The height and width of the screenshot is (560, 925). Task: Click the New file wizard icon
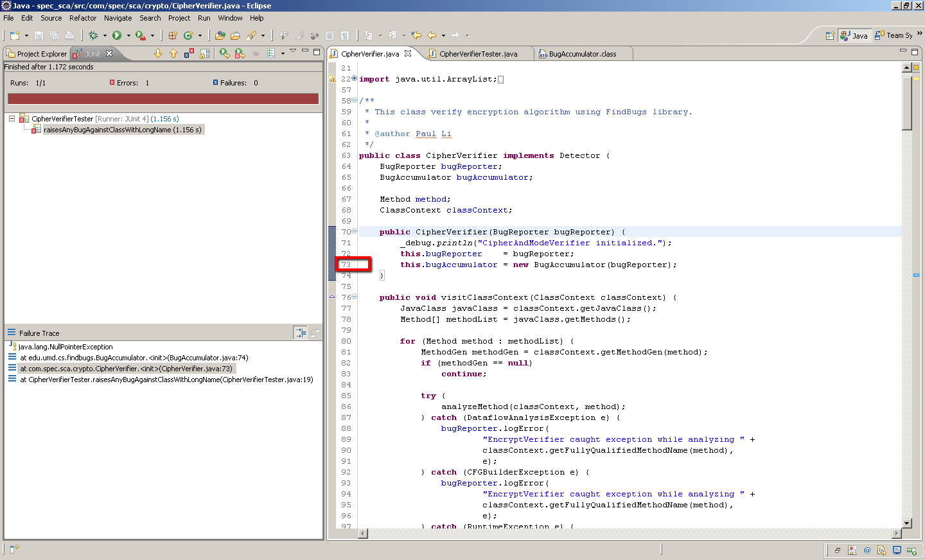coord(14,35)
